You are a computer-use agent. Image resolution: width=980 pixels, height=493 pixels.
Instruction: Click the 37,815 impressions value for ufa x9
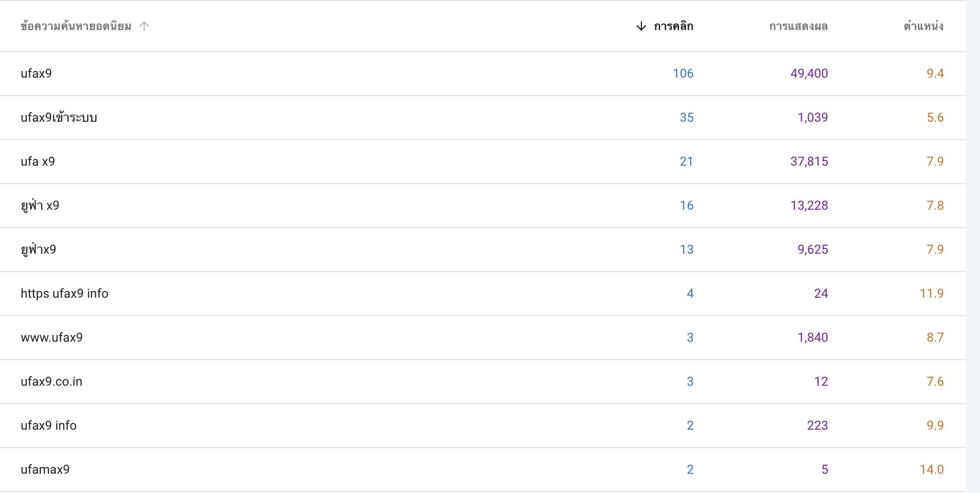(809, 162)
